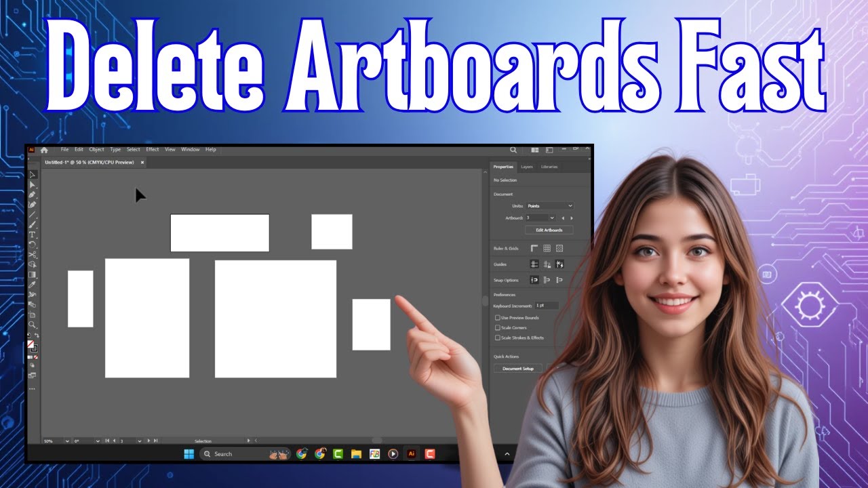Close the Untitled-1 document tab
This screenshot has width=868, height=488.
point(142,163)
